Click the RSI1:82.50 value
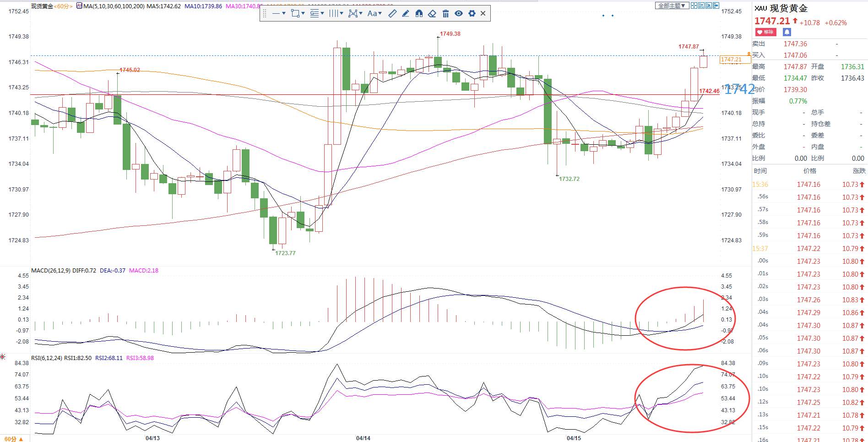 [x=78, y=358]
